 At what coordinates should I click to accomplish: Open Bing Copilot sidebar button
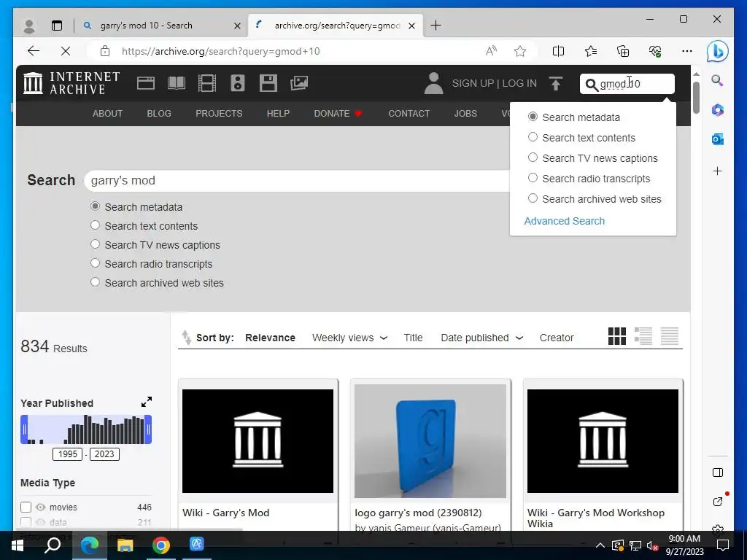(x=718, y=51)
